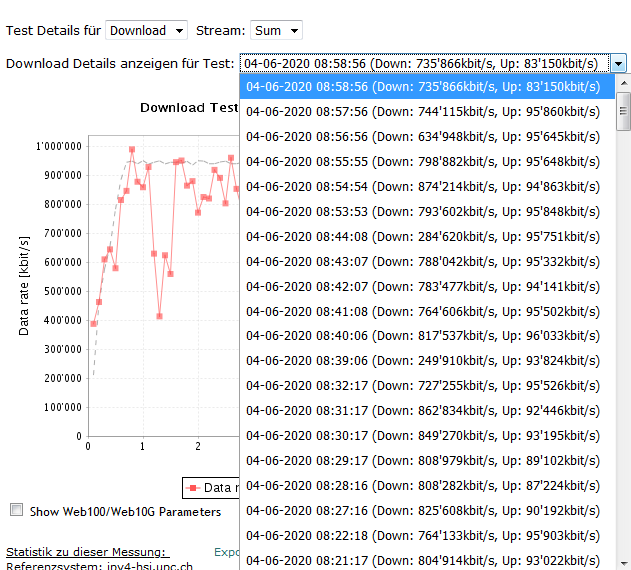The width and height of the screenshot is (631, 570).
Task: Click the peak data point on download chart
Action: (132, 150)
